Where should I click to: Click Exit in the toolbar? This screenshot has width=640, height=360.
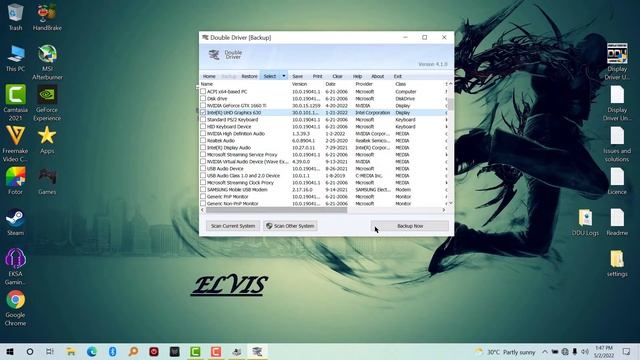pos(398,76)
